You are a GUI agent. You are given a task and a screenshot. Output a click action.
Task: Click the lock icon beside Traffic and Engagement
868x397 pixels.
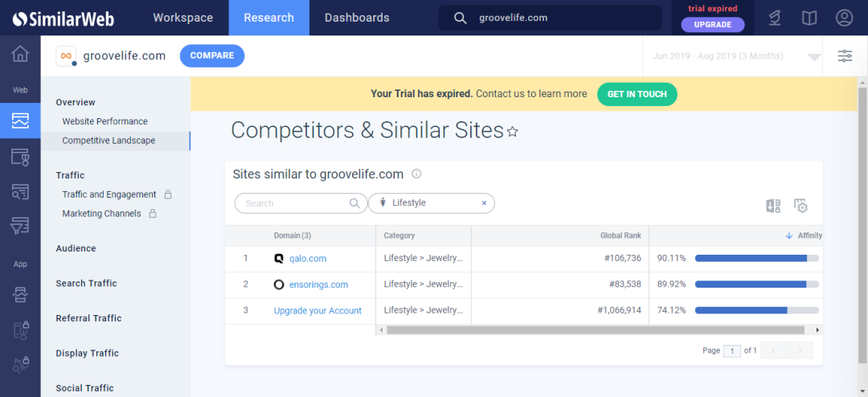[x=168, y=194]
